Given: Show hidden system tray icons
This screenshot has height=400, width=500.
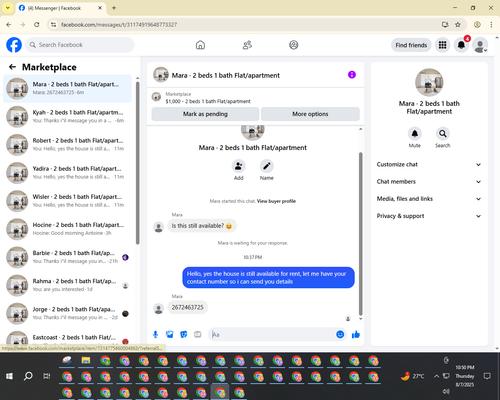Looking at the screenshot, I should pyautogui.click(x=436, y=376).
